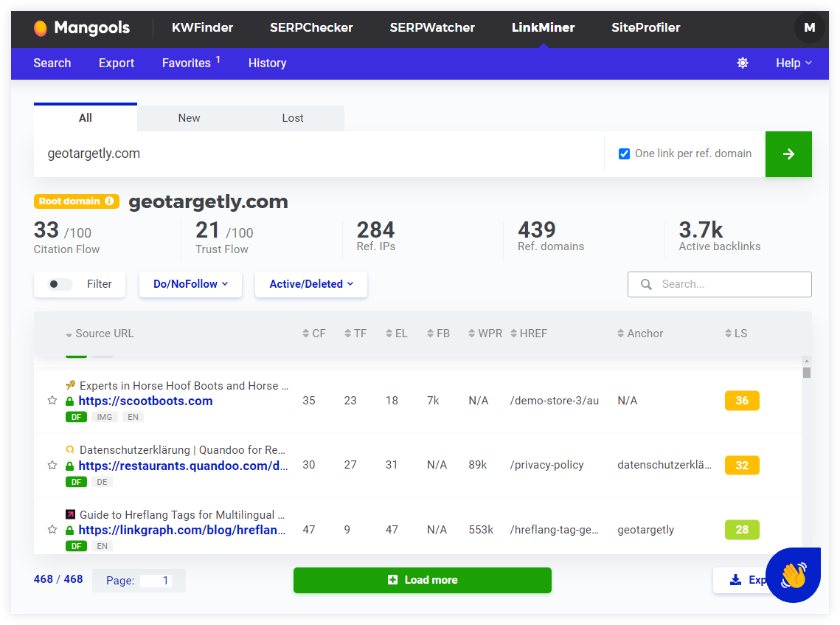
Task: Click the green arrow search icon
Action: coord(788,154)
